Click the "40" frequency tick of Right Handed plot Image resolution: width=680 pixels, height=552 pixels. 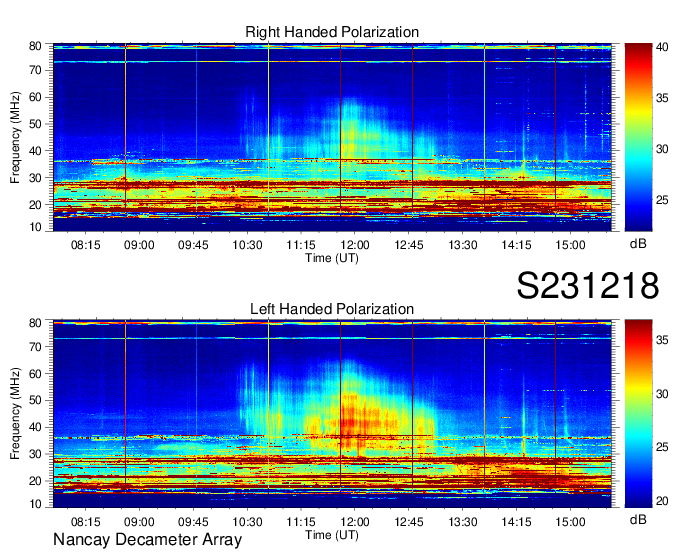36,151
